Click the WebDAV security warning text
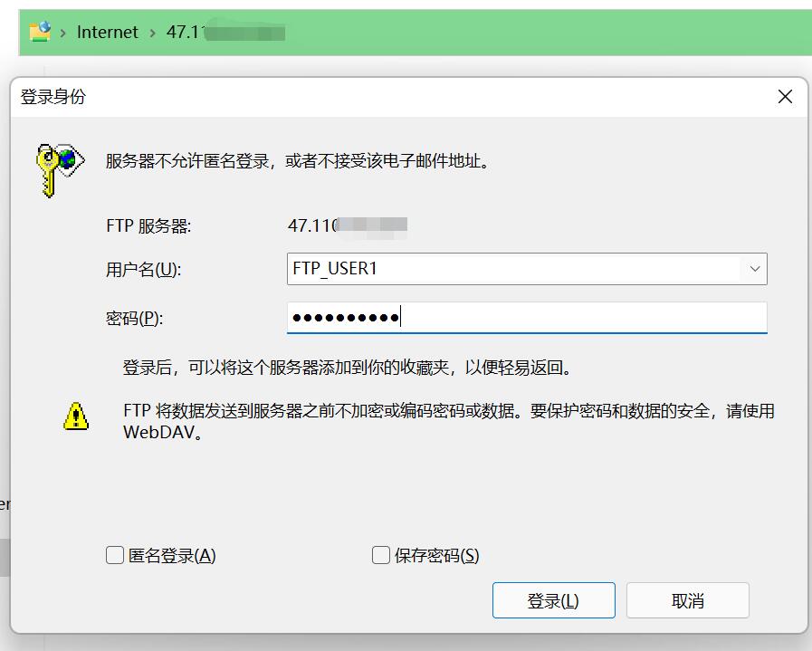 click(448, 421)
